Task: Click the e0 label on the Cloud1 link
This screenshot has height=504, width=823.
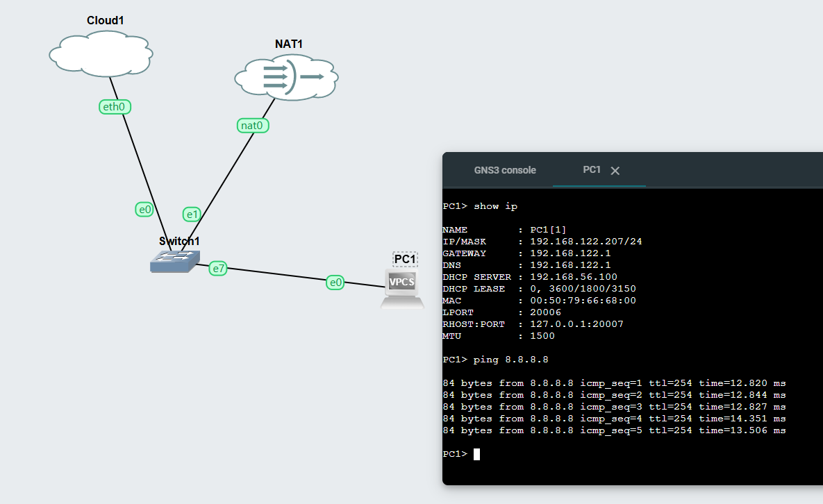Action: pyautogui.click(x=144, y=209)
